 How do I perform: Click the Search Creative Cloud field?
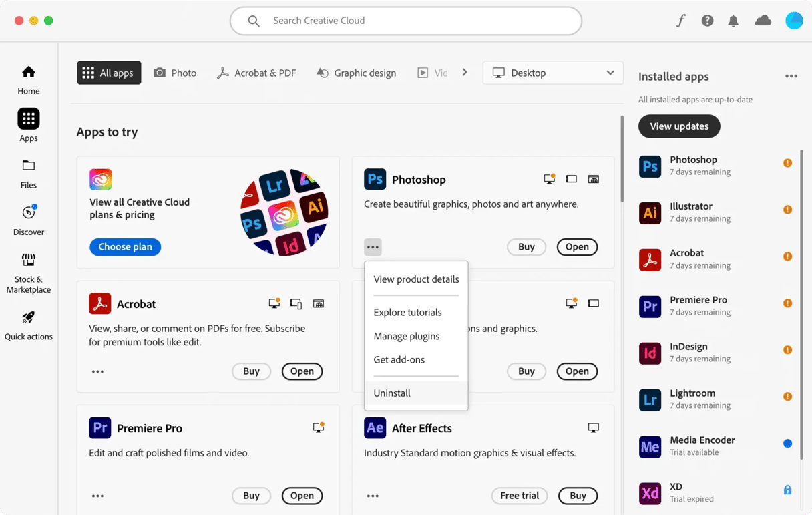point(406,21)
